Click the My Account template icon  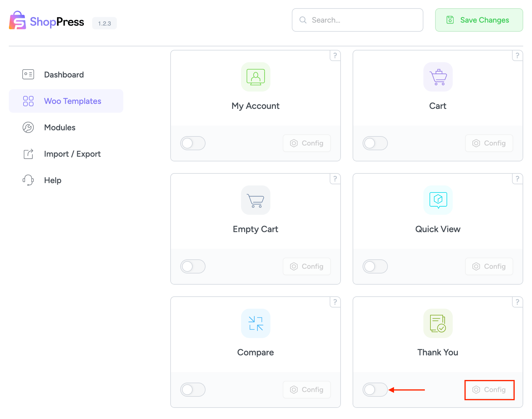coord(255,77)
